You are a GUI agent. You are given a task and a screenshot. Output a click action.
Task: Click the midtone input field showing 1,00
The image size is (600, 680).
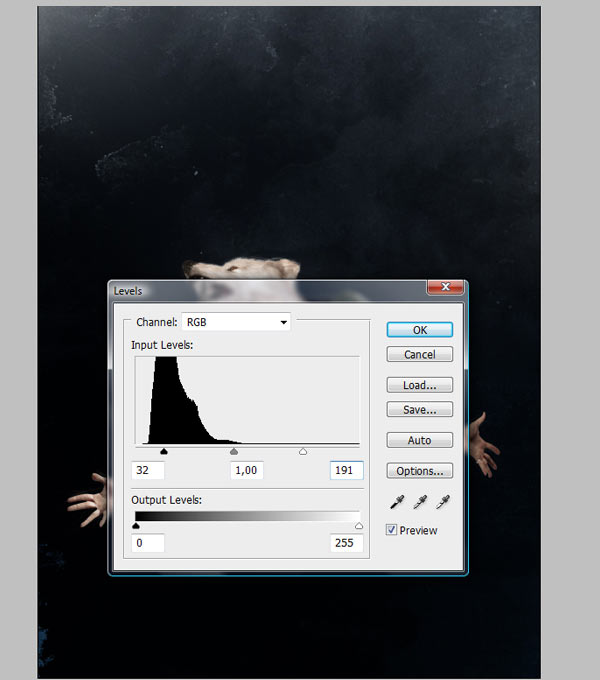247,470
